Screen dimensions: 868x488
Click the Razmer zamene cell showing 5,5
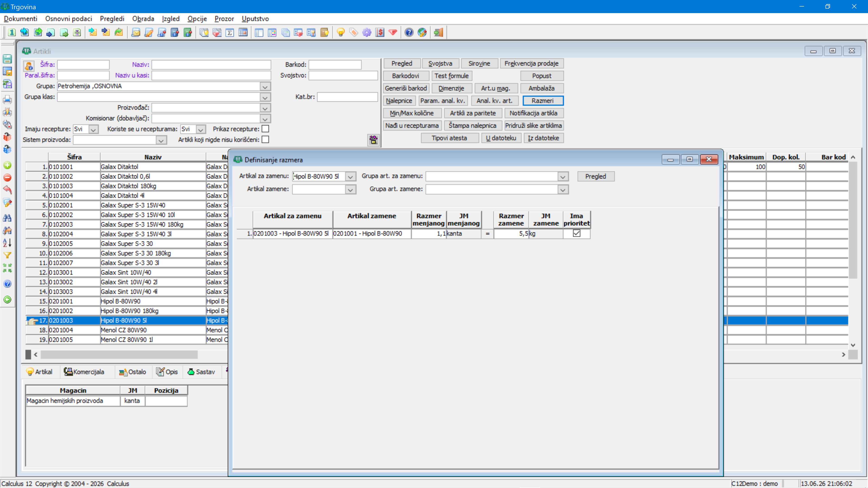[x=511, y=233]
